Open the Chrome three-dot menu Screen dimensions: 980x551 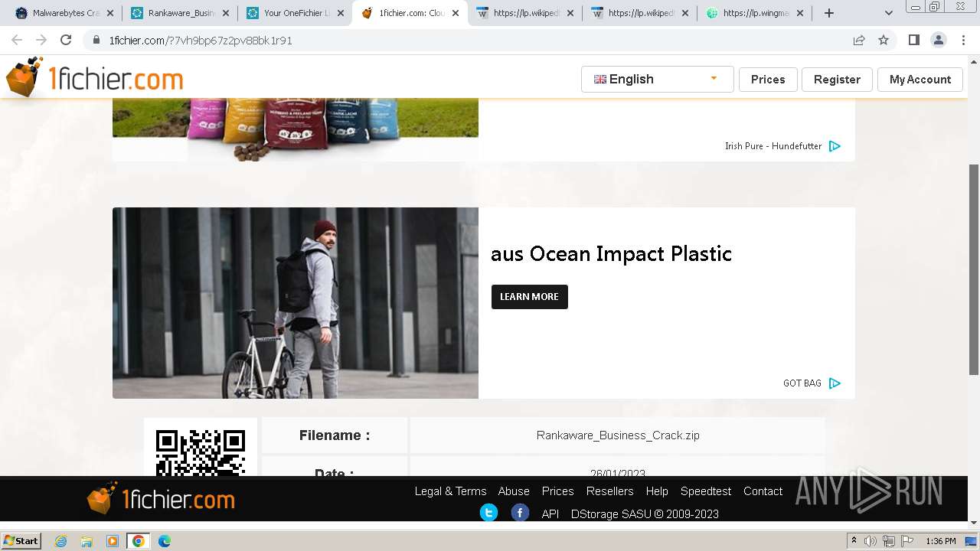[x=963, y=40]
